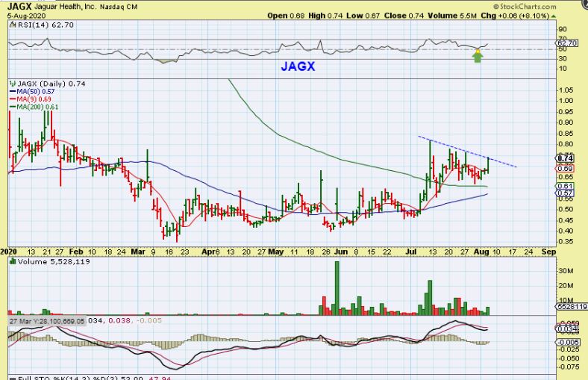Click the JAGX (Daily) 0.74 legend label
Screen dimensions: 588x380
(x=51, y=84)
